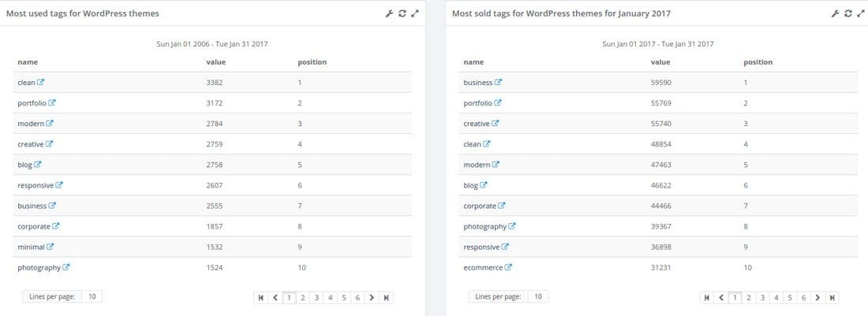Go to previous page in right table pagination
This screenshot has height=316, width=868.
[720, 298]
